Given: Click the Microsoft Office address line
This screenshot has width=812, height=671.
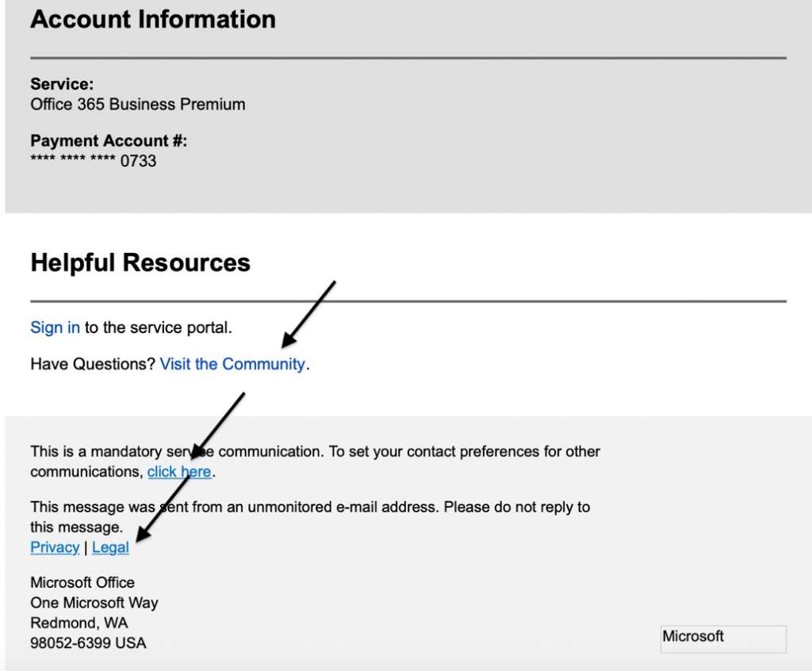Looking at the screenshot, I should point(82,582).
